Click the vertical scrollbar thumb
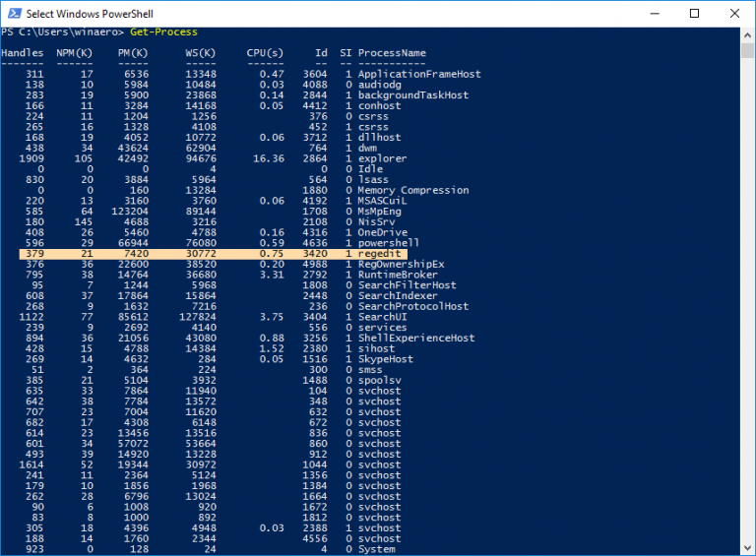Image resolution: width=756 pixels, height=556 pixels. (x=746, y=295)
